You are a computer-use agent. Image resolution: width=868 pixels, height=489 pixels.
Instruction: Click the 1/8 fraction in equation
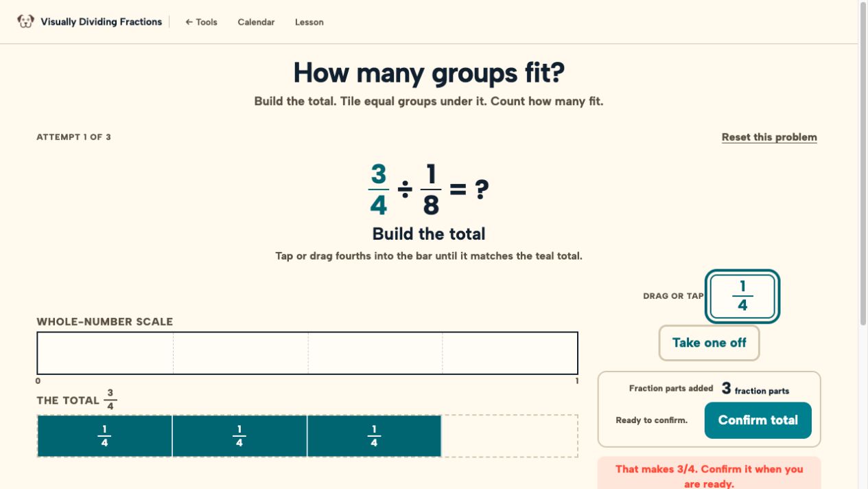click(430, 190)
